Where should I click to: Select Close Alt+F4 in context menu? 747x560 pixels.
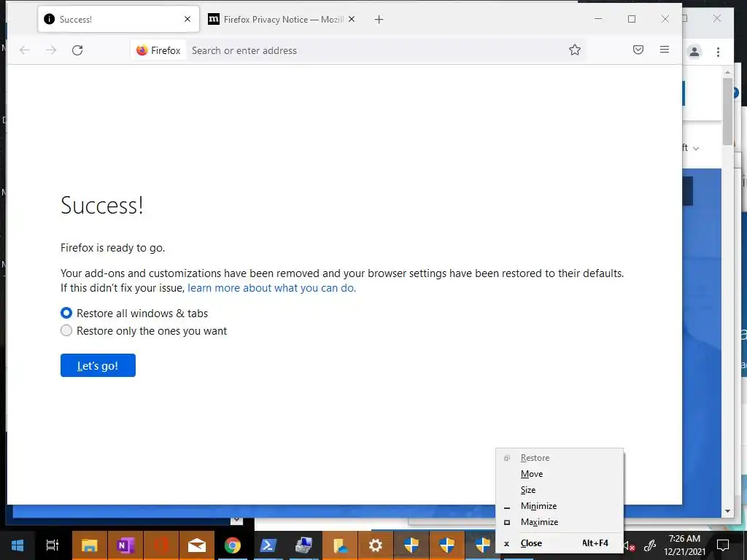(560, 542)
